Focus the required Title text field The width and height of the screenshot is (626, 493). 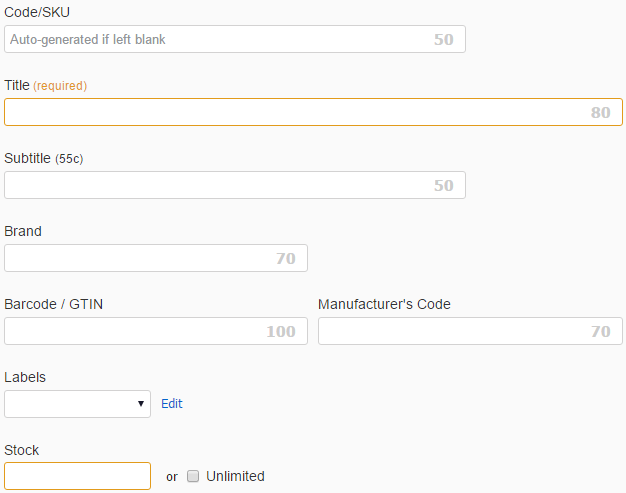click(x=313, y=112)
